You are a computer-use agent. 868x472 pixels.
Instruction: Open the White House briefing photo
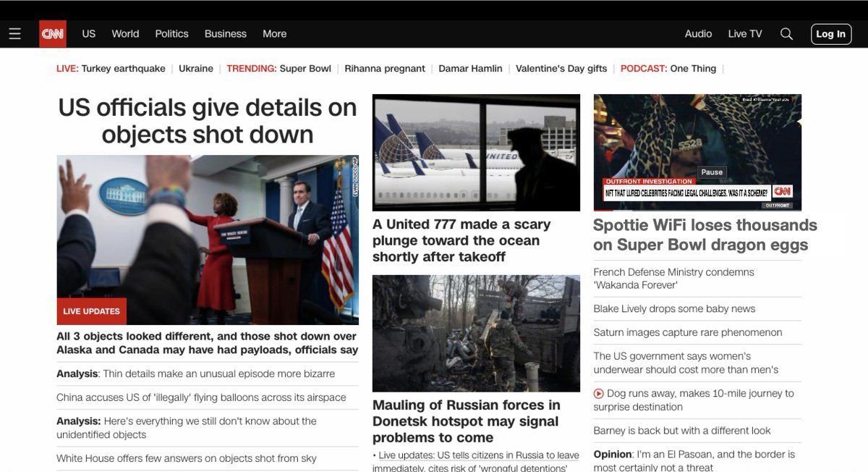[208, 240]
